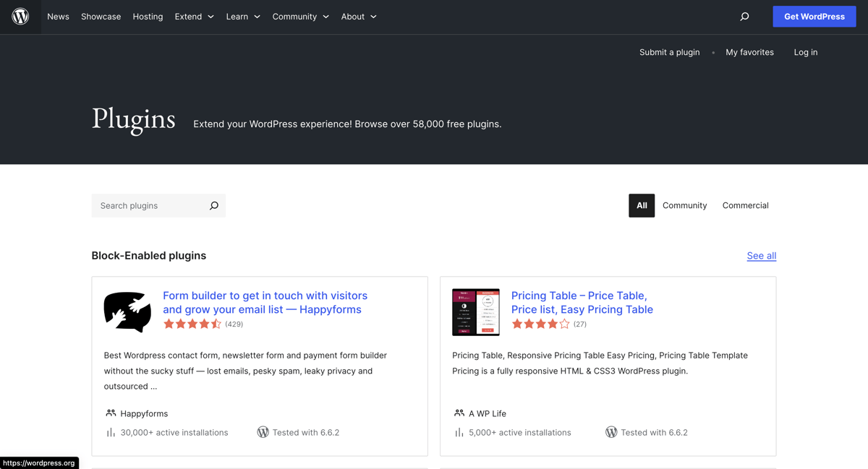Click the Block-Enabled plugins heading
This screenshot has height=469, width=868.
click(x=149, y=256)
